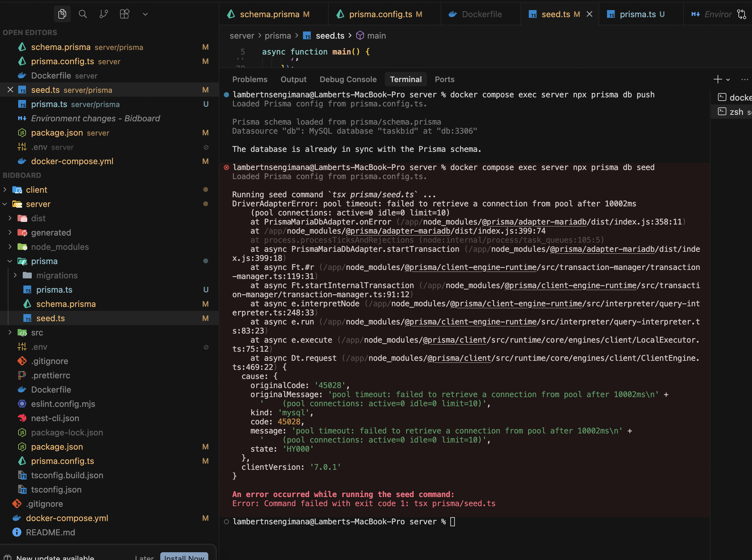Viewport: 752px width, 560px height.
Task: Switch to the Problems panel tab
Action: pos(249,79)
